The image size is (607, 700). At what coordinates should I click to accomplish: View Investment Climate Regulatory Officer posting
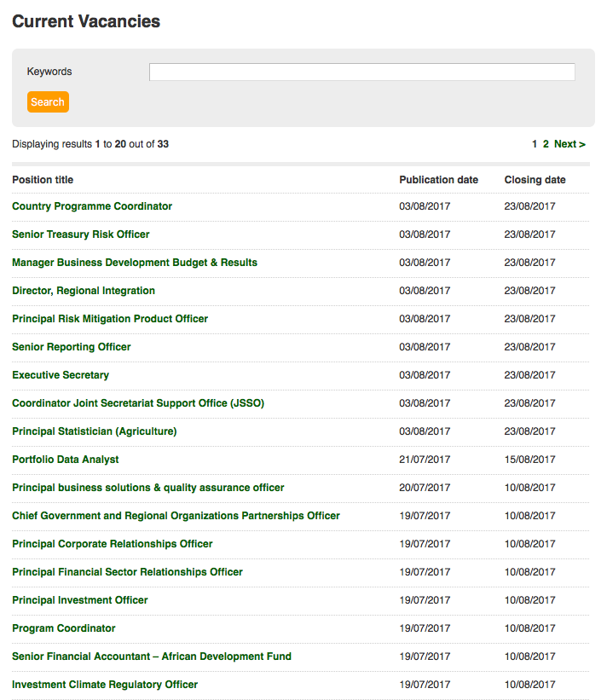pyautogui.click(x=105, y=685)
